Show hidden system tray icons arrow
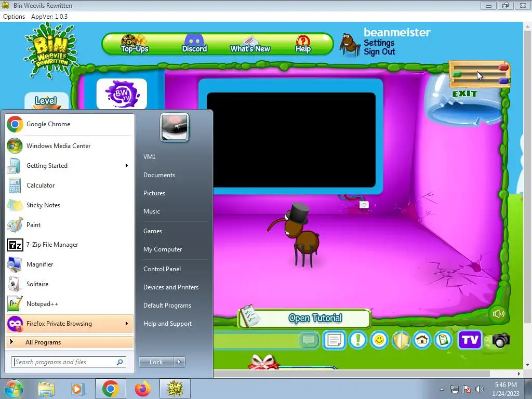The height and width of the screenshot is (399, 532). (x=442, y=389)
